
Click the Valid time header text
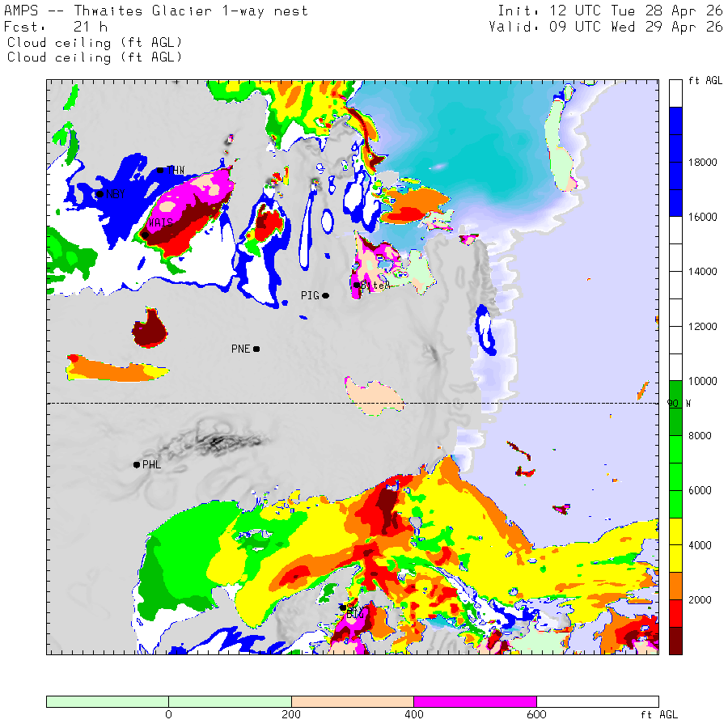pyautogui.click(x=605, y=27)
